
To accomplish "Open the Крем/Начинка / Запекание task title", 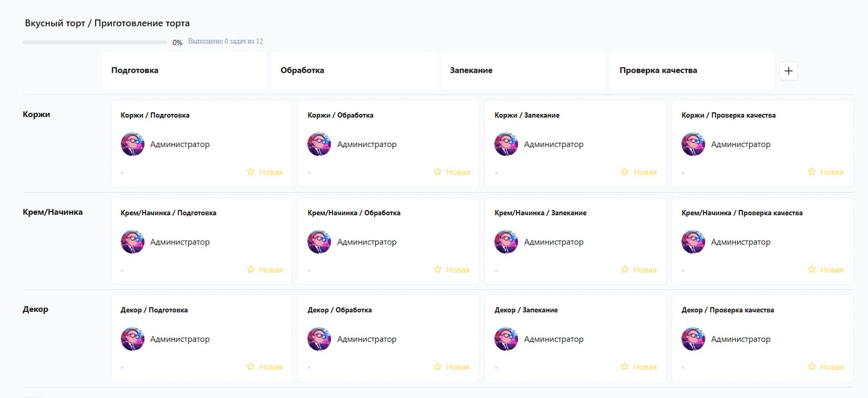I will 540,213.
